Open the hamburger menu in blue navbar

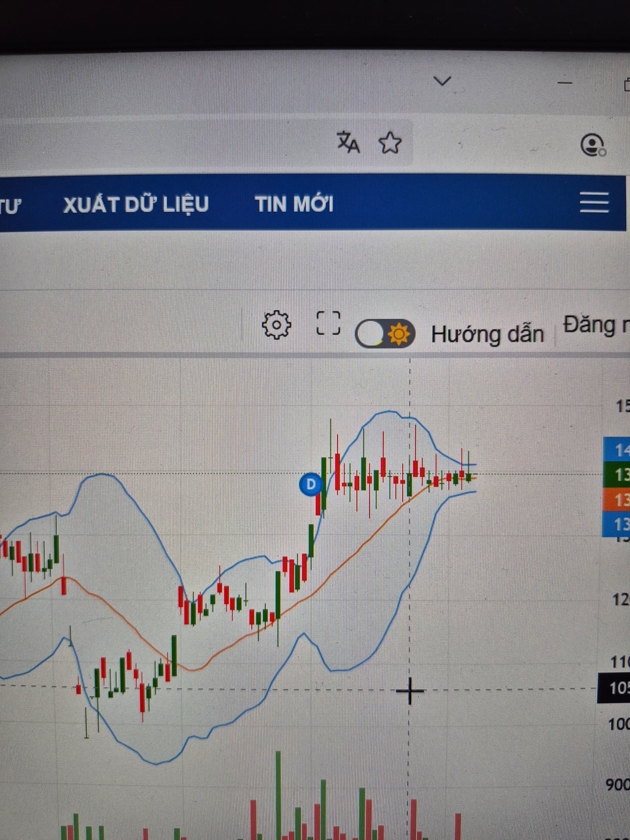[x=595, y=202]
